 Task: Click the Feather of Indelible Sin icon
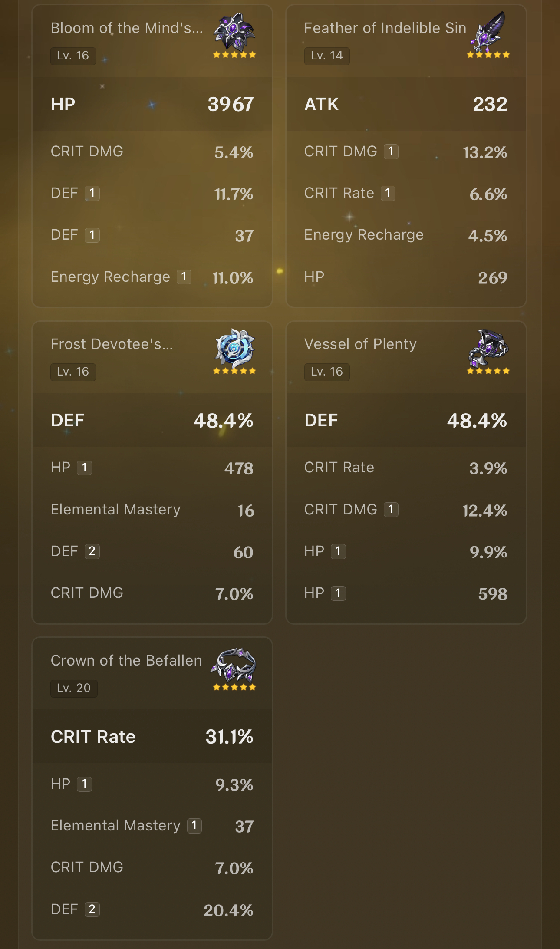[x=488, y=30]
